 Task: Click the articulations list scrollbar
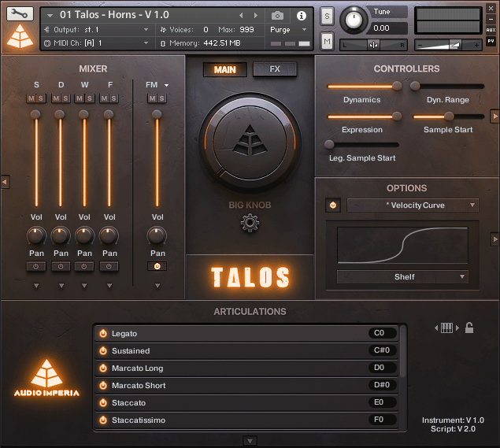tap(402, 350)
